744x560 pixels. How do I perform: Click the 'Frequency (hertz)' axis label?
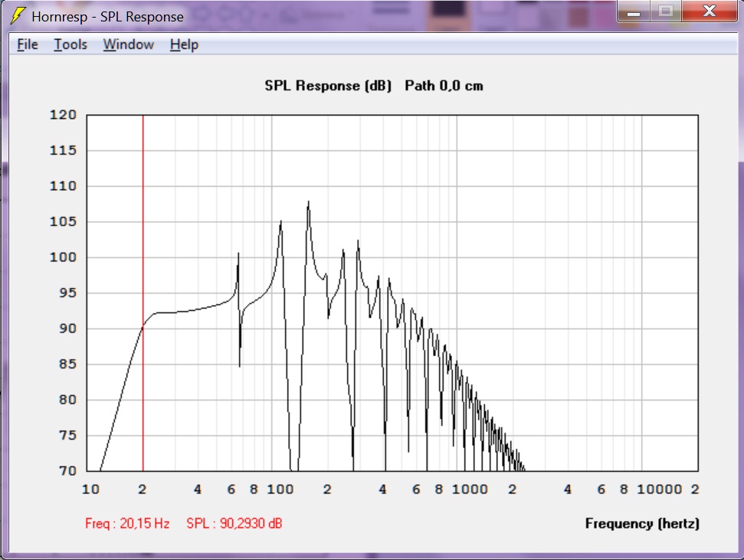click(642, 523)
